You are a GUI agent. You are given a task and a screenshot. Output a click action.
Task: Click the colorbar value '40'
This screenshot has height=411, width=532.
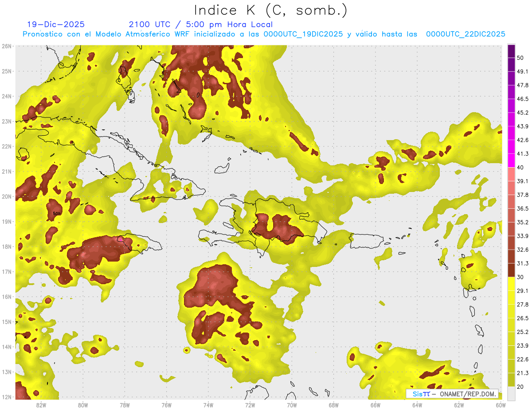tap(521, 167)
